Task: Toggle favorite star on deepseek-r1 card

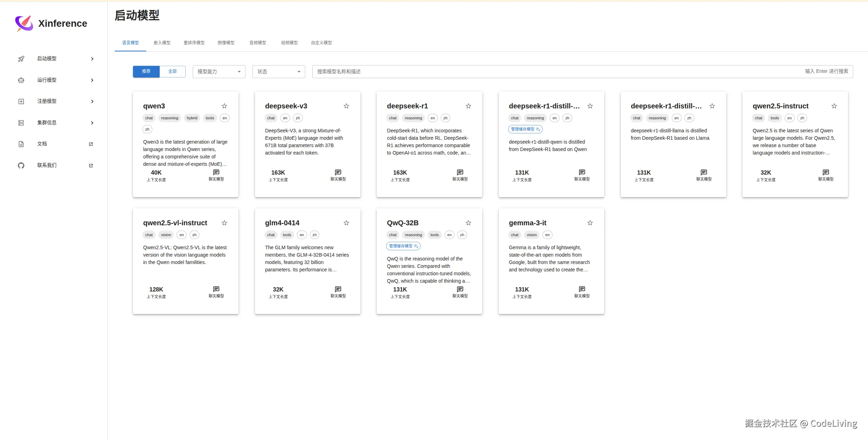Action: coord(468,106)
